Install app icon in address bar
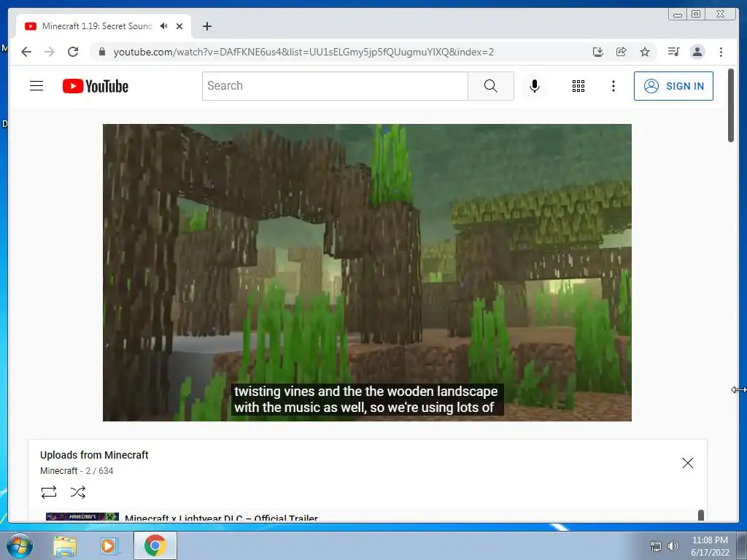 598,52
